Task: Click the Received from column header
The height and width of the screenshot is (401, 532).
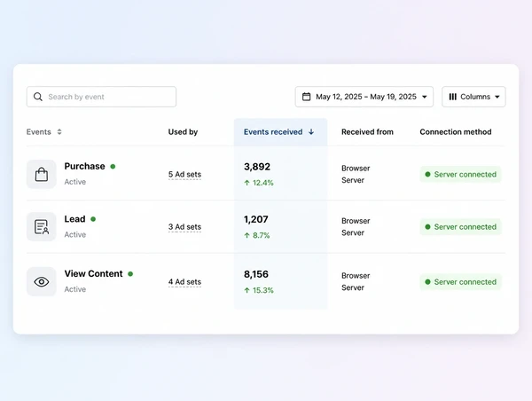Action: pyautogui.click(x=367, y=131)
